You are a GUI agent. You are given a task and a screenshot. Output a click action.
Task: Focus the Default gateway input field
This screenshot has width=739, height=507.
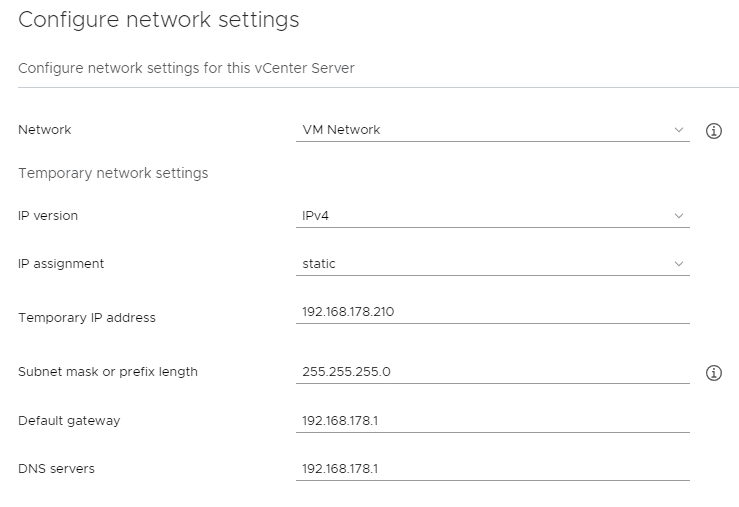[x=493, y=421]
